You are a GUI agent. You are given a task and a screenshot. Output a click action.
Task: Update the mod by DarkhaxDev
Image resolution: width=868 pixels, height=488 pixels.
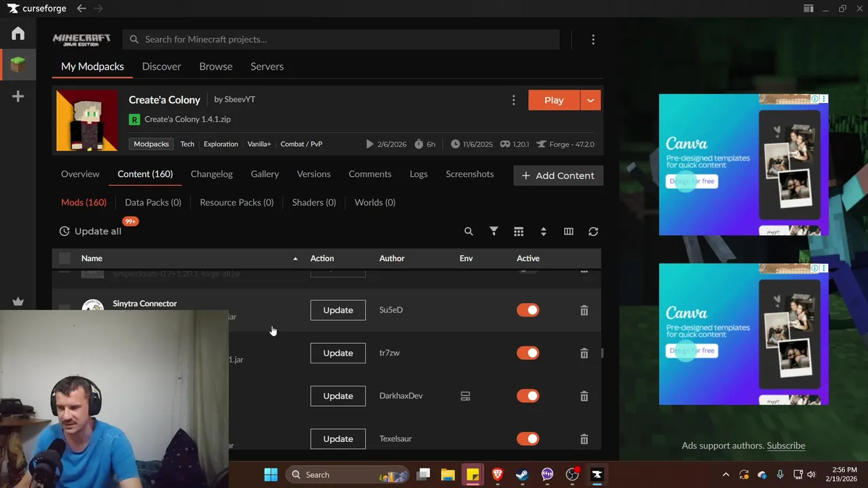[x=338, y=396]
